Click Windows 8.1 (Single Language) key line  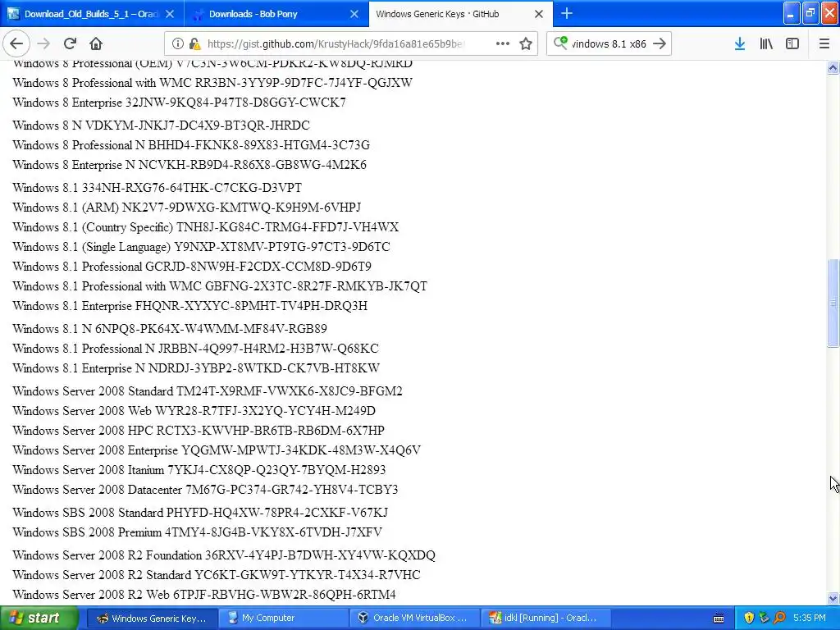tap(201, 247)
